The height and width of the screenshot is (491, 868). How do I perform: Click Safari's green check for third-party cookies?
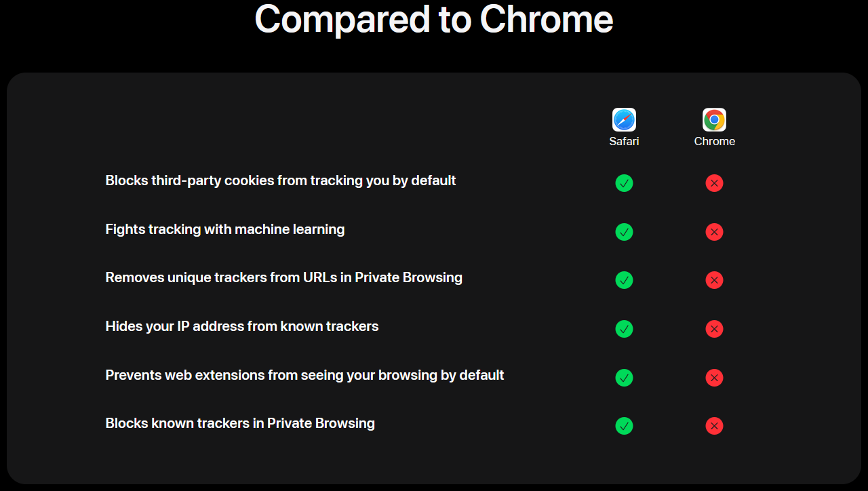624,183
